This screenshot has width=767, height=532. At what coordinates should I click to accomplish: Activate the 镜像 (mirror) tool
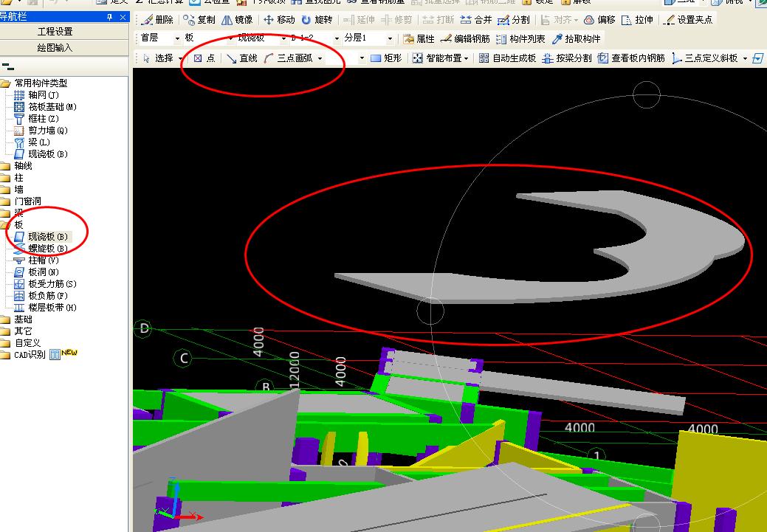[237, 20]
